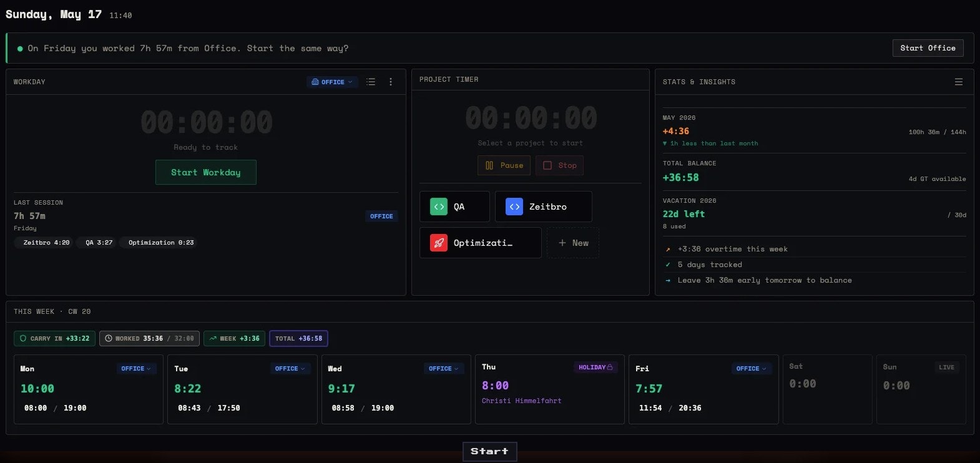This screenshot has height=463, width=980.
Task: Click the plus icon for New project
Action: point(562,243)
